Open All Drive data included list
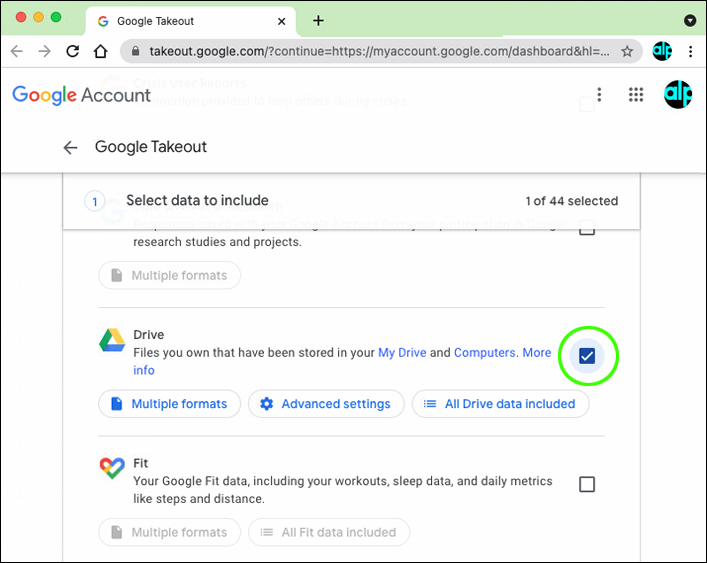The width and height of the screenshot is (707, 563). [x=500, y=404]
